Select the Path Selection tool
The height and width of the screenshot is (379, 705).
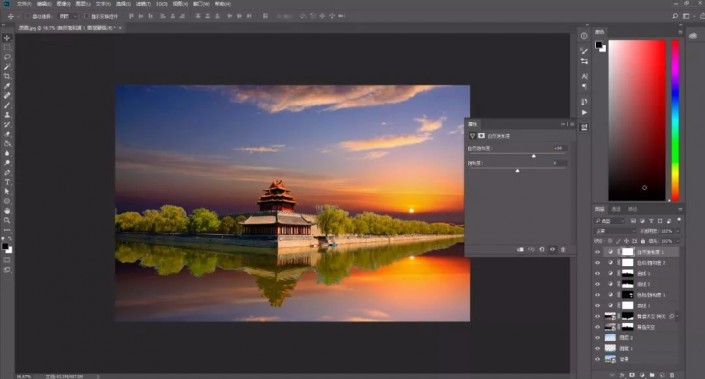(x=7, y=192)
